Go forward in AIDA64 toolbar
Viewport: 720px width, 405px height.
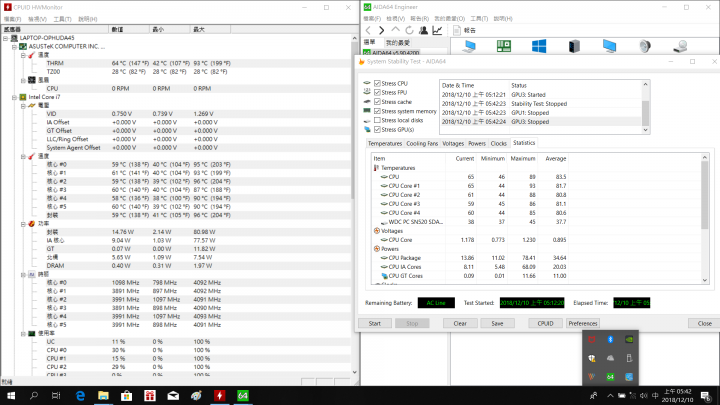point(382,30)
